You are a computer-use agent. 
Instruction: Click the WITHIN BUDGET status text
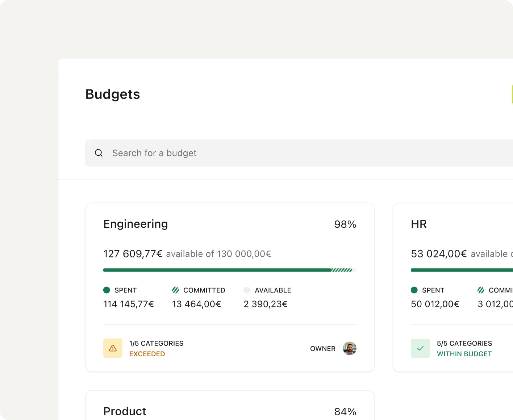[x=464, y=354]
